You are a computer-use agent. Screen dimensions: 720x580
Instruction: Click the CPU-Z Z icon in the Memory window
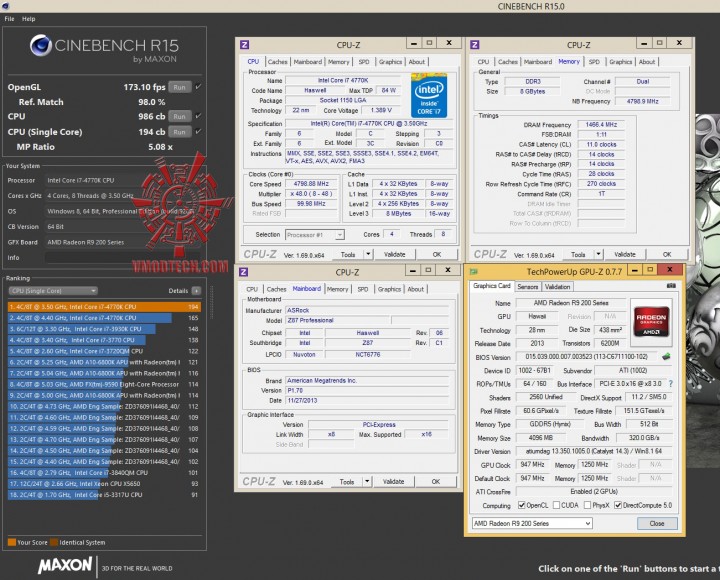[x=475, y=45]
